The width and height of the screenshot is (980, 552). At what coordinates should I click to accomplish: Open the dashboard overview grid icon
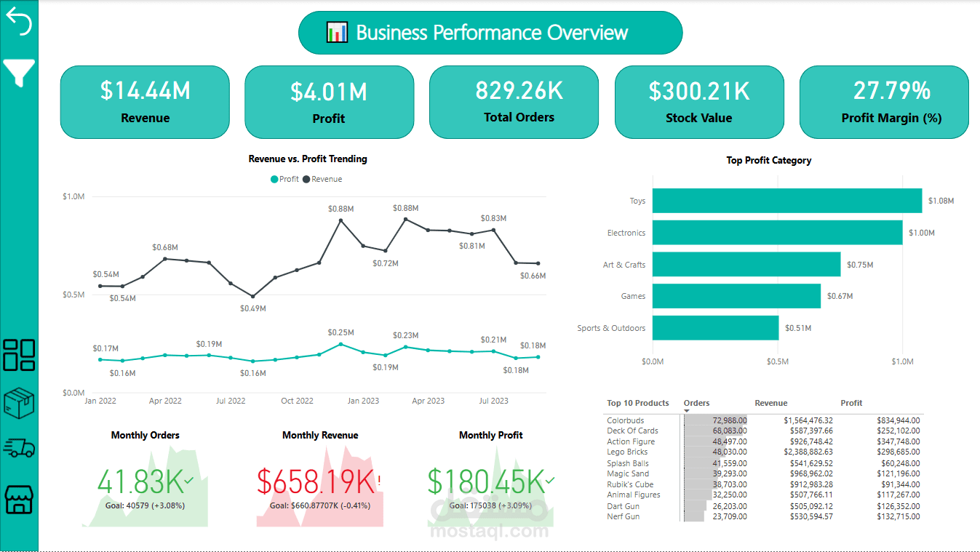[19, 355]
